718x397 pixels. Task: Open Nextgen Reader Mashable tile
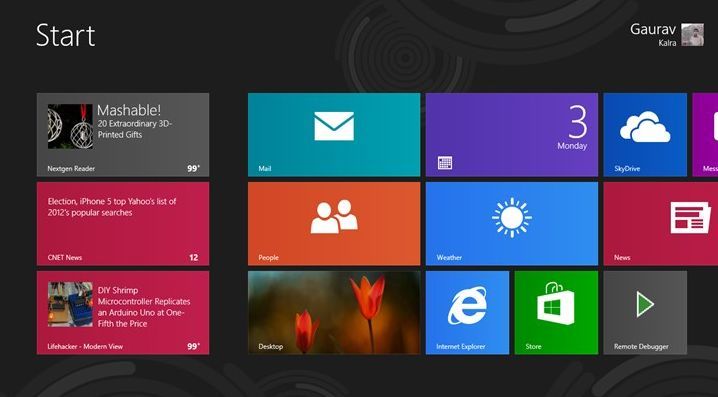coord(123,135)
